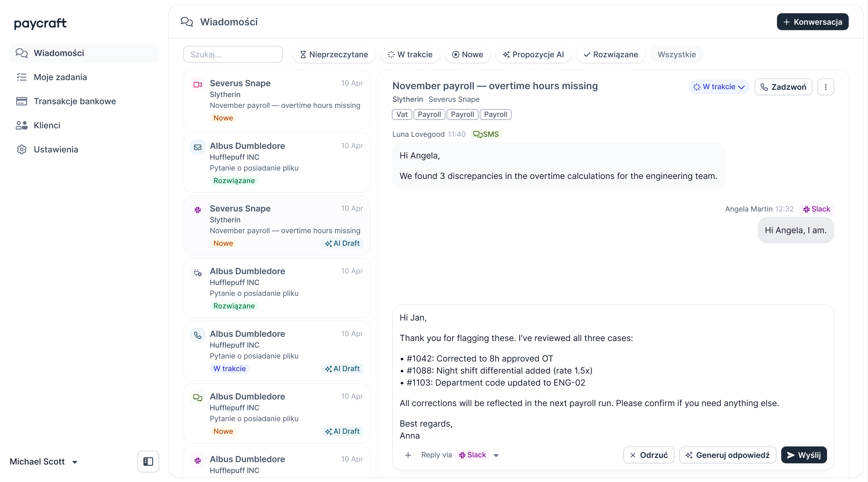Show Rozwiązane conversations
This screenshot has width=868, height=482.
click(x=611, y=54)
